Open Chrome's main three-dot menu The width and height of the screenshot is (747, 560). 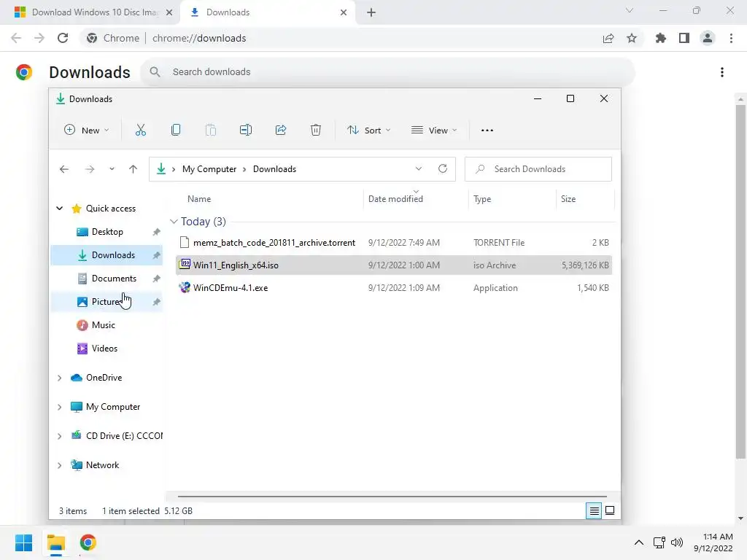(731, 38)
